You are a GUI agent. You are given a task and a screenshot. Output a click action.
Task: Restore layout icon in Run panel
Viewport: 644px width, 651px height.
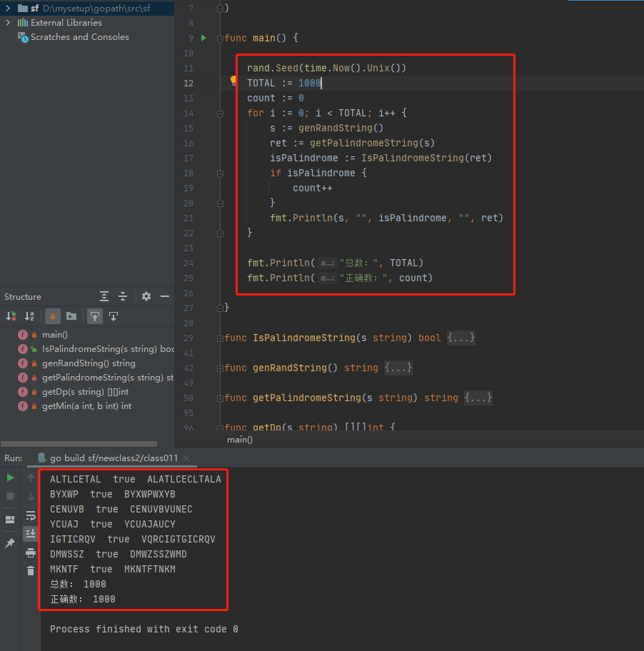click(10, 520)
